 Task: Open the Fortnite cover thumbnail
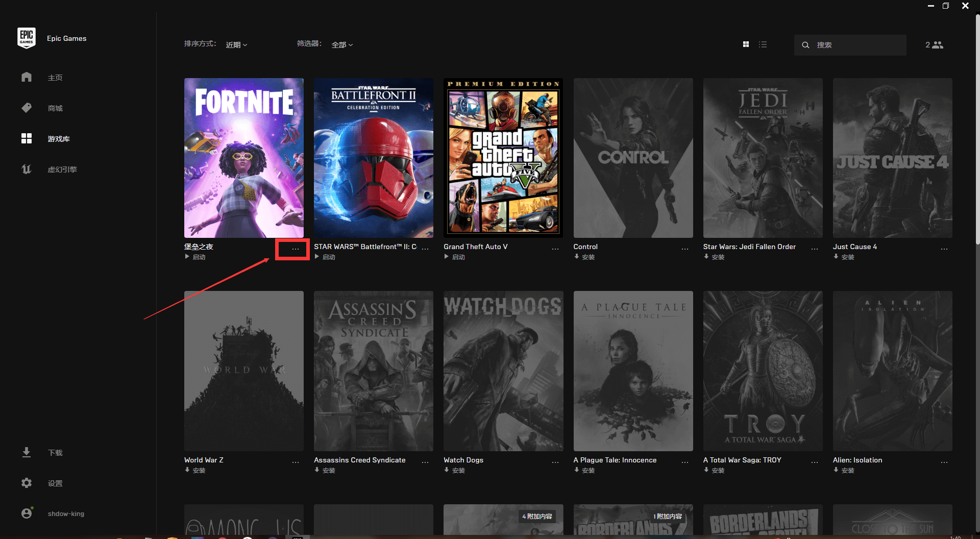244,158
